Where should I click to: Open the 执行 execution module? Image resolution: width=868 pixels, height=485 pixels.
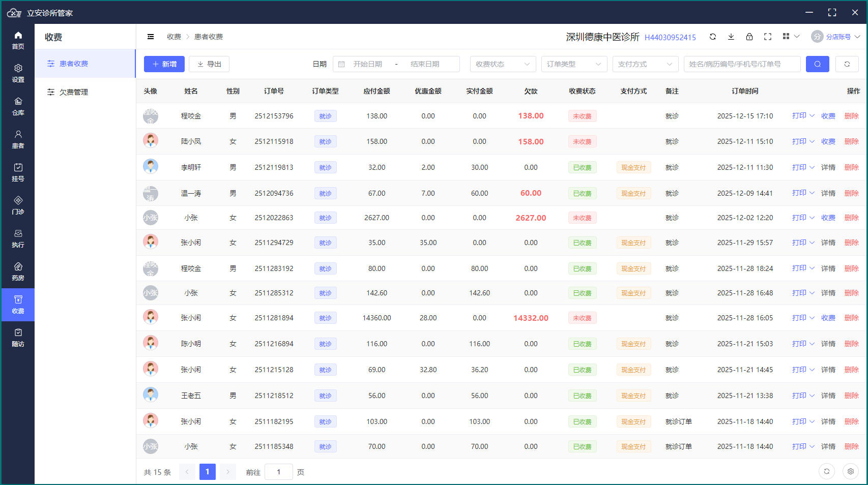click(18, 238)
